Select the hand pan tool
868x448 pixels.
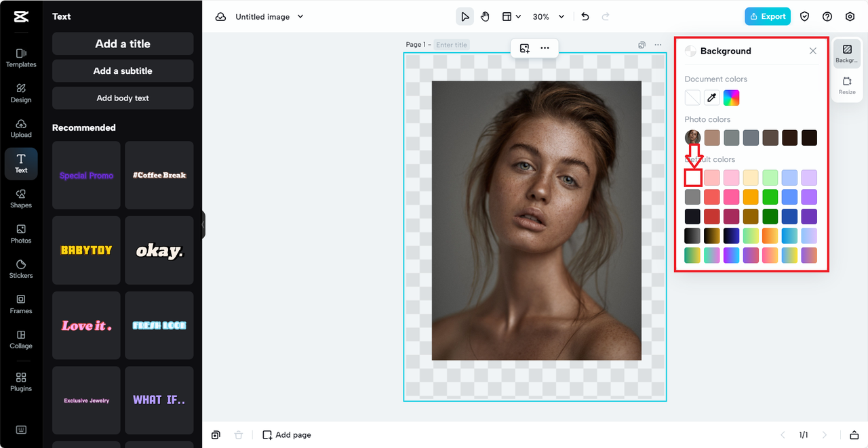[x=485, y=17]
